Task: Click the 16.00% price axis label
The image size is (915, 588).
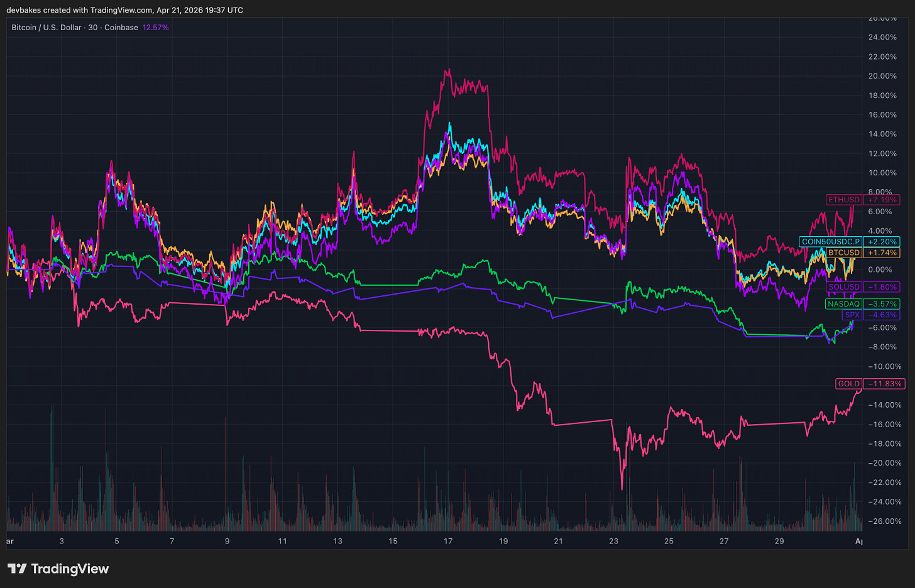Action: coord(881,115)
